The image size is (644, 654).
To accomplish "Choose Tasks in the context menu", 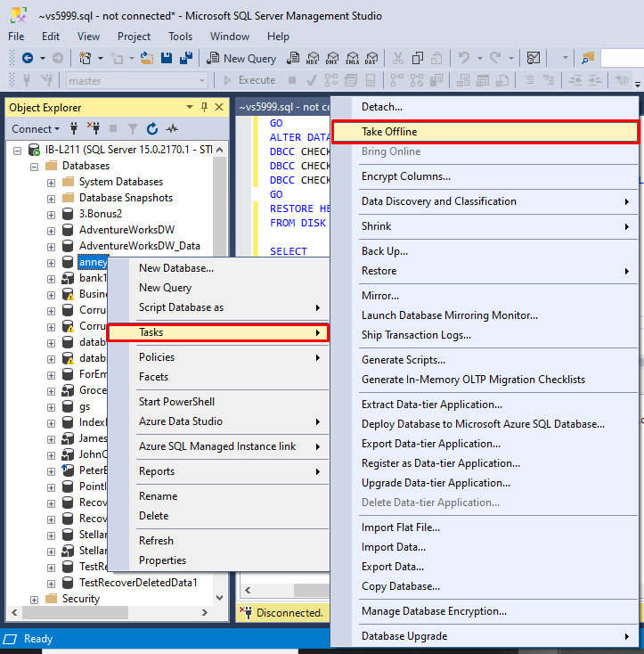I will point(218,332).
